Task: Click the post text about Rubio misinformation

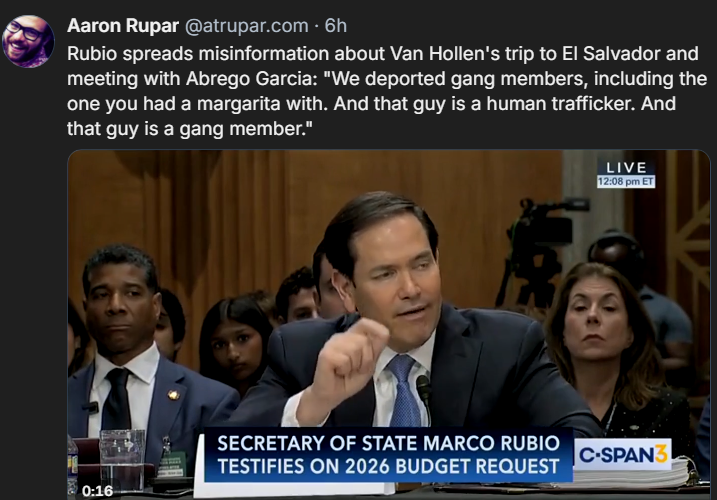Action: point(387,91)
